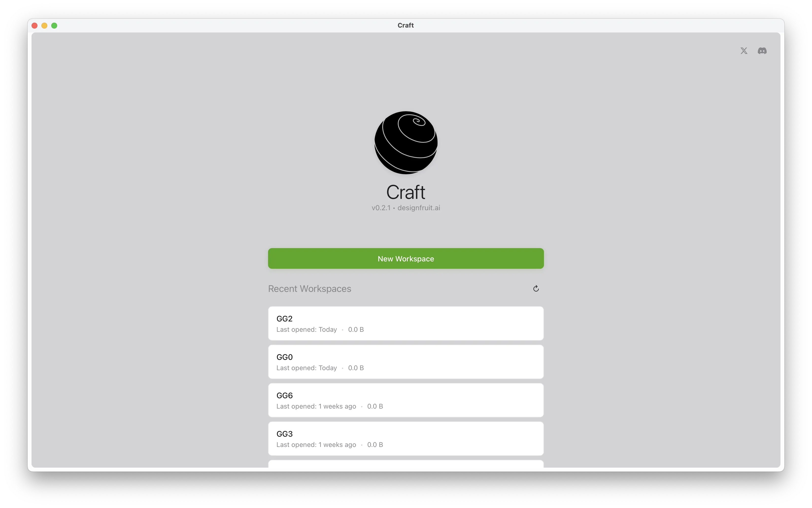This screenshot has width=812, height=508.
Task: Open the GG2 workspace
Action: click(406, 323)
